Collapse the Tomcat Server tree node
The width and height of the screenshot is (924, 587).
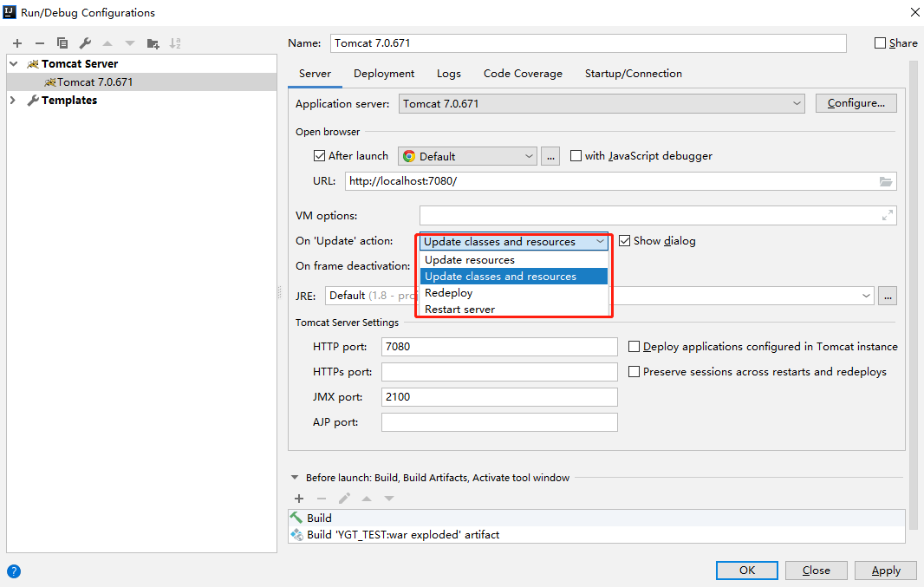[x=14, y=63]
